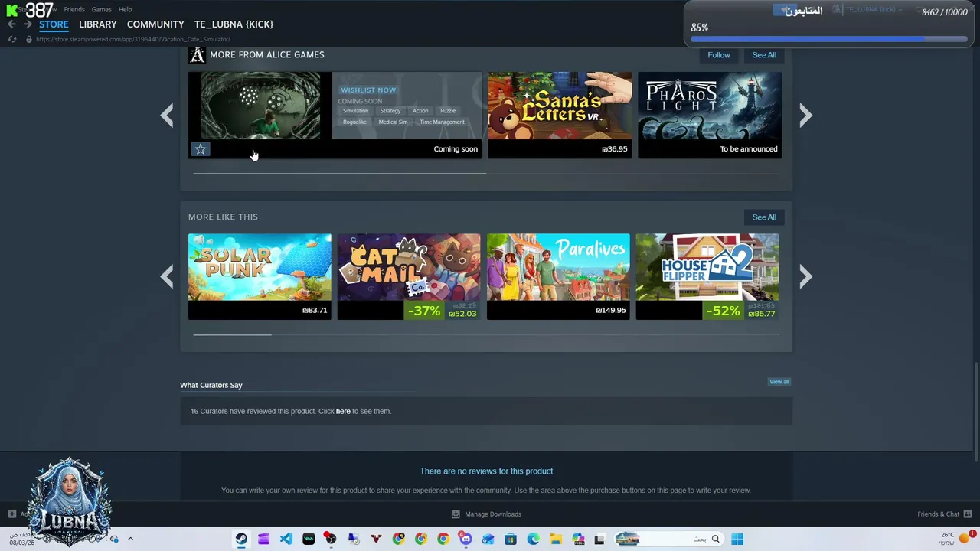Add the coming-soon game to wishlist via star
The width and height of the screenshot is (980, 551).
[200, 149]
